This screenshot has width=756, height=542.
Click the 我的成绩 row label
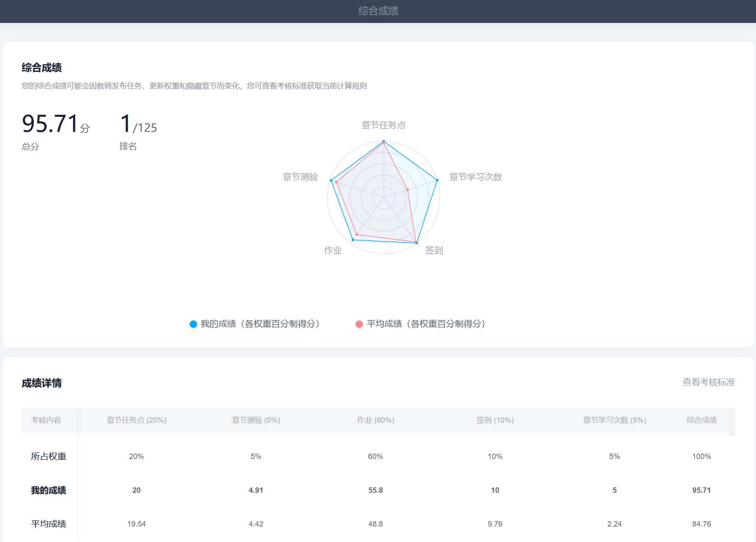[48, 490]
